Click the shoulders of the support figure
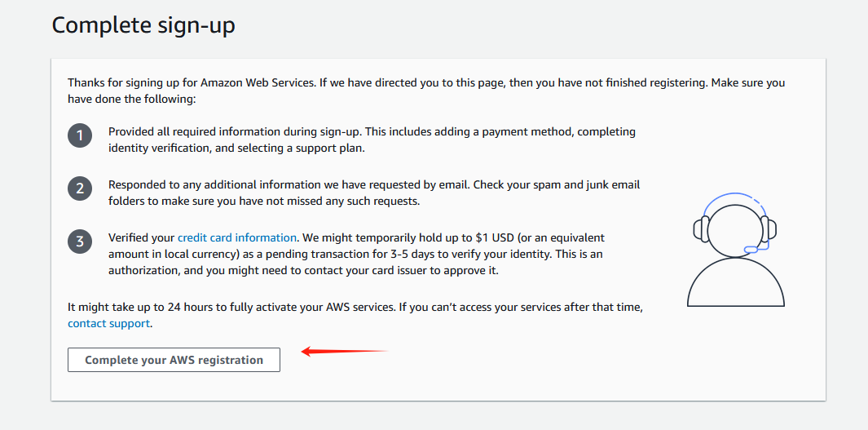This screenshot has height=430, width=868. [736, 282]
